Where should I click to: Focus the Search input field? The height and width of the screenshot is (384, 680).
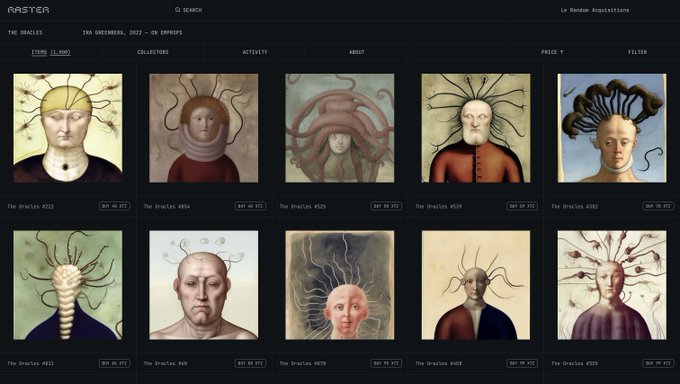tap(338, 10)
